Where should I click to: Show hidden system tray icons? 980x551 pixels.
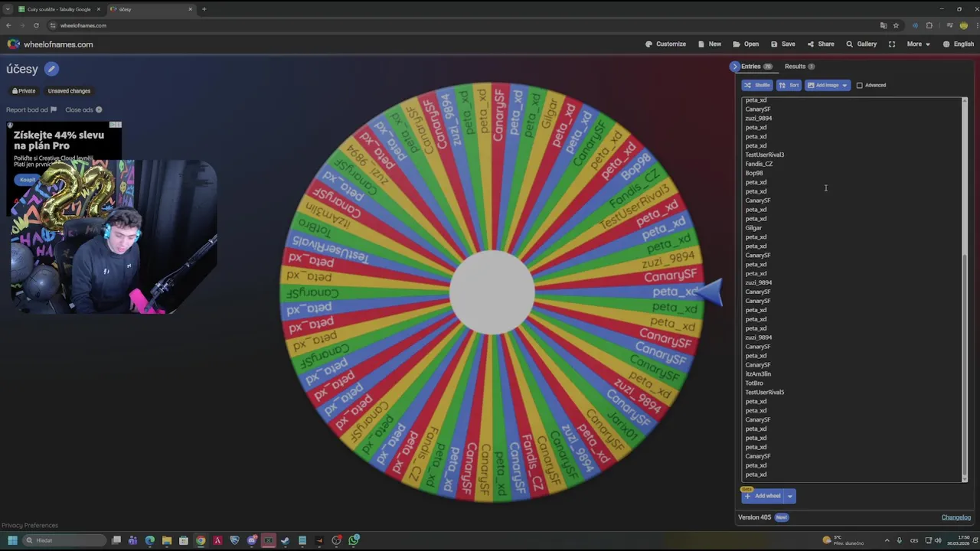(x=887, y=540)
